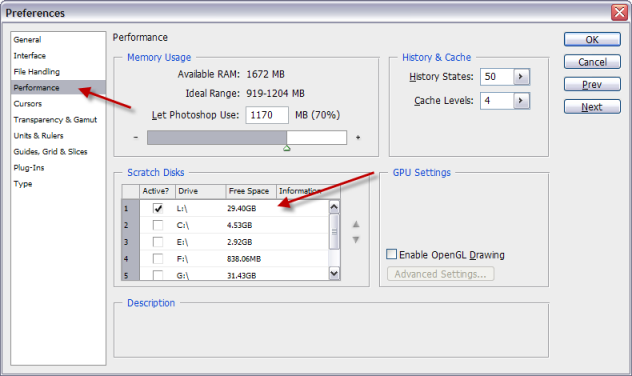Open the General preferences category

click(27, 39)
